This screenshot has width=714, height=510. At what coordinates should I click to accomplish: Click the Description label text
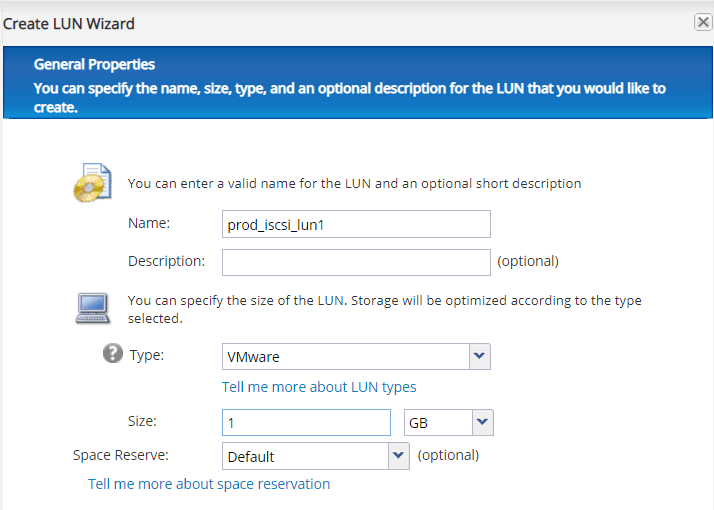pos(166,261)
